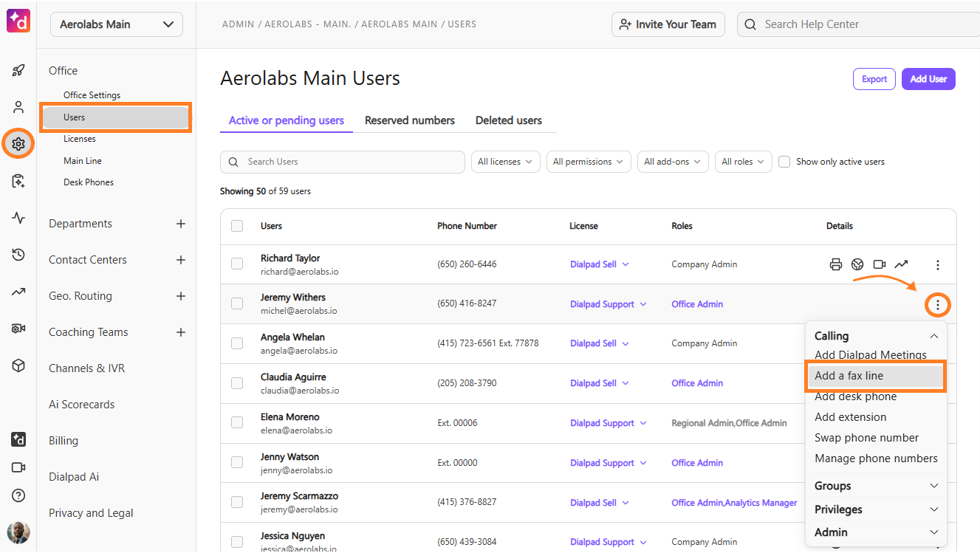Click Jeremy Withers' three-dot options button
The width and height of the screenshot is (980, 553).
pyautogui.click(x=938, y=304)
